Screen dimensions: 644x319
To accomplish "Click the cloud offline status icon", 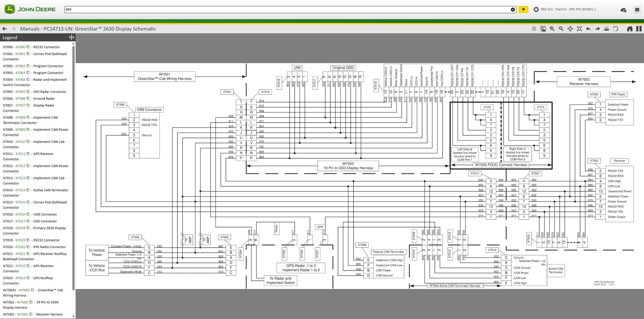I will coord(624,10).
